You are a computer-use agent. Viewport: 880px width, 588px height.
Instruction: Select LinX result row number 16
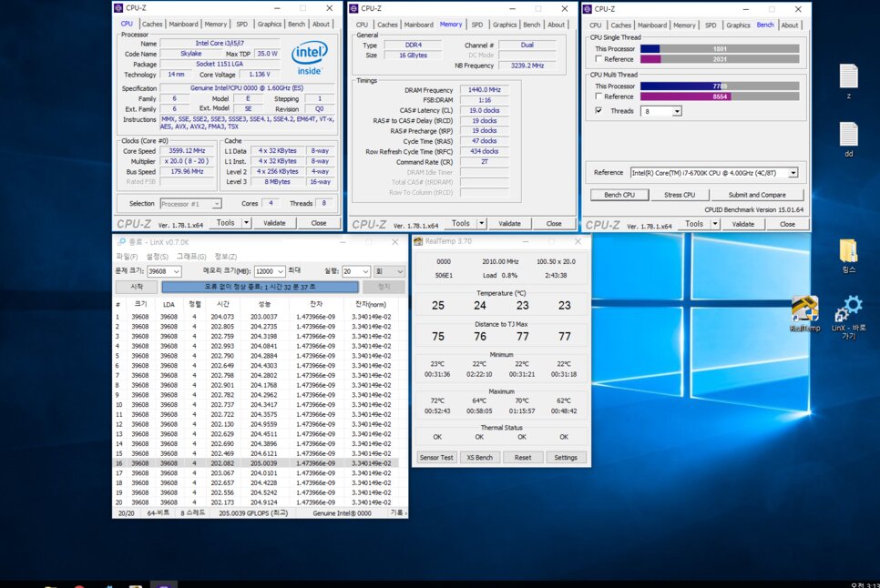point(256,463)
